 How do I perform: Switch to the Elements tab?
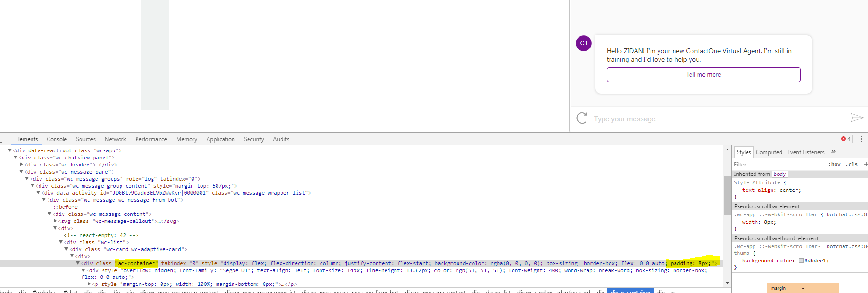pos(26,139)
